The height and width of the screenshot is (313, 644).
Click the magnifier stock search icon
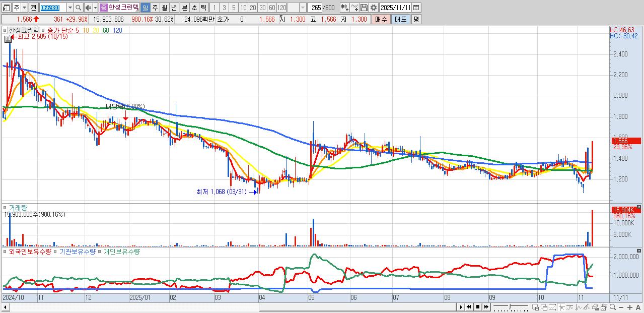pyautogui.click(x=79, y=8)
